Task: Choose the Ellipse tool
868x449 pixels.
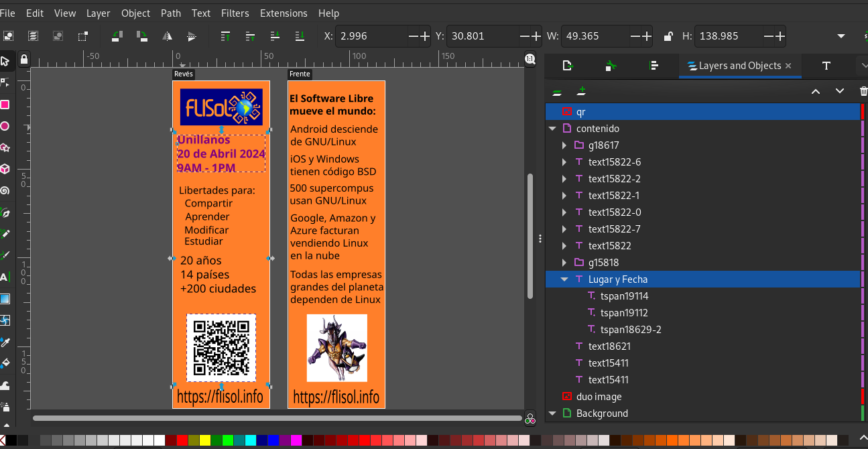Action: pos(5,126)
